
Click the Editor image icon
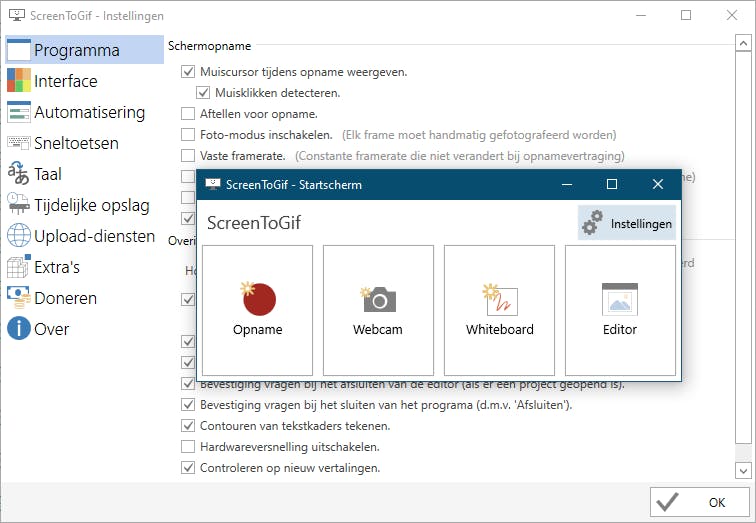(x=620, y=299)
